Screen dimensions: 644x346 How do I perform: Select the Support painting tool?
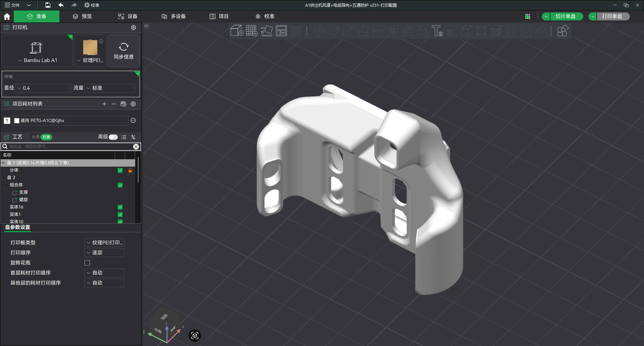408,31
